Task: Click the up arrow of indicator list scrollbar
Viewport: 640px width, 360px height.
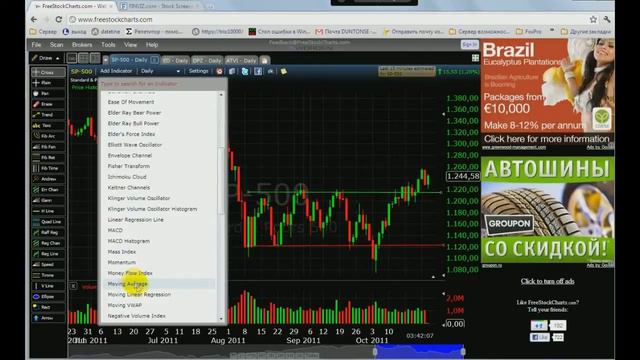Action: pos(221,95)
